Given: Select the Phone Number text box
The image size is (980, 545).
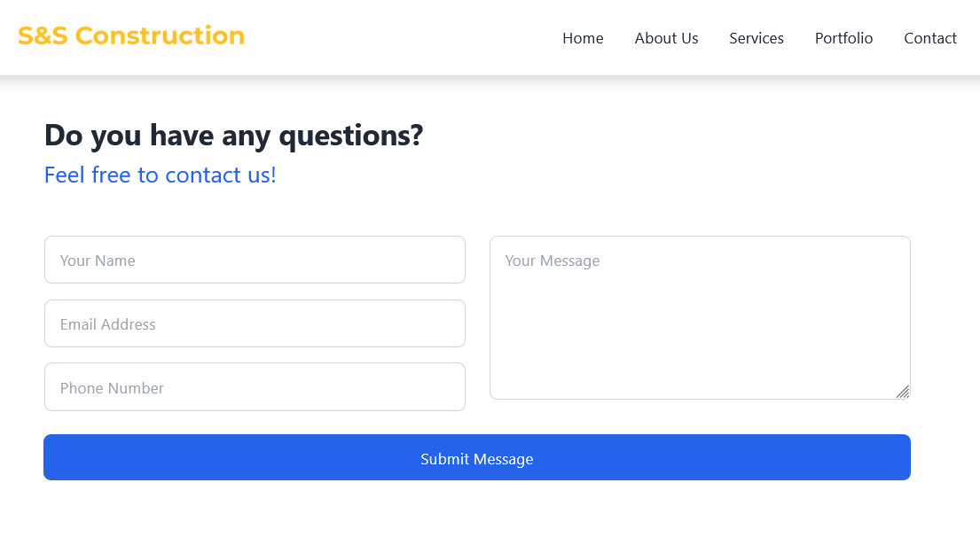Looking at the screenshot, I should click(255, 387).
